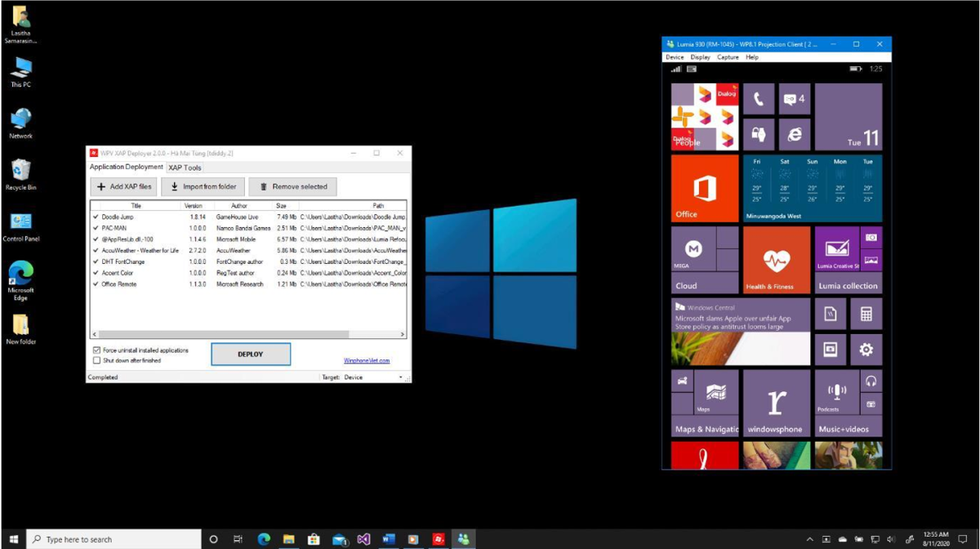Open the Calculator tile
Image resolution: width=980 pixels, height=549 pixels.
pyautogui.click(x=866, y=314)
